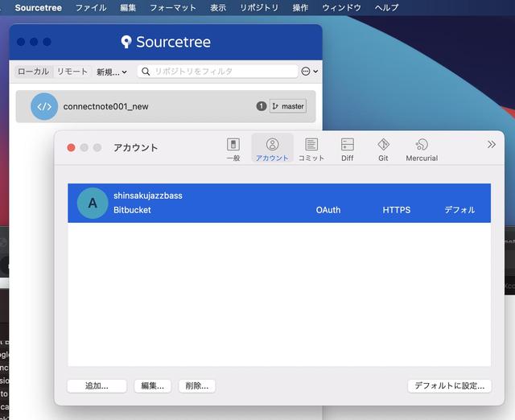The image size is (515, 420).
Task: Click the master branch badge
Action: (288, 106)
